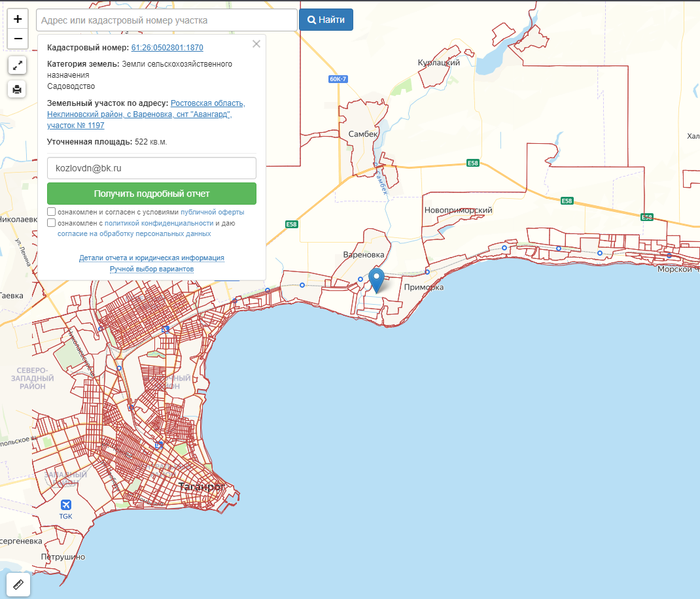
Task: Open Ручной выбор вариантов link
Action: [x=152, y=269]
